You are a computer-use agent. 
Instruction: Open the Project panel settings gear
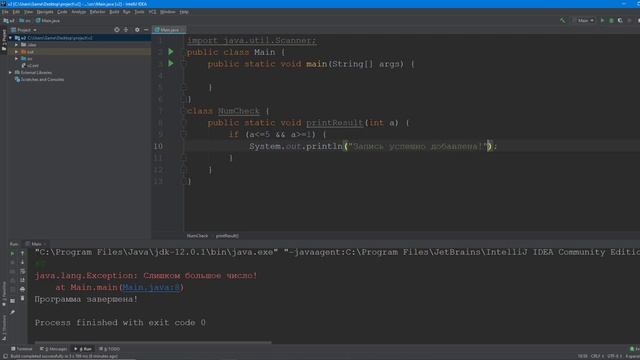[137, 30]
